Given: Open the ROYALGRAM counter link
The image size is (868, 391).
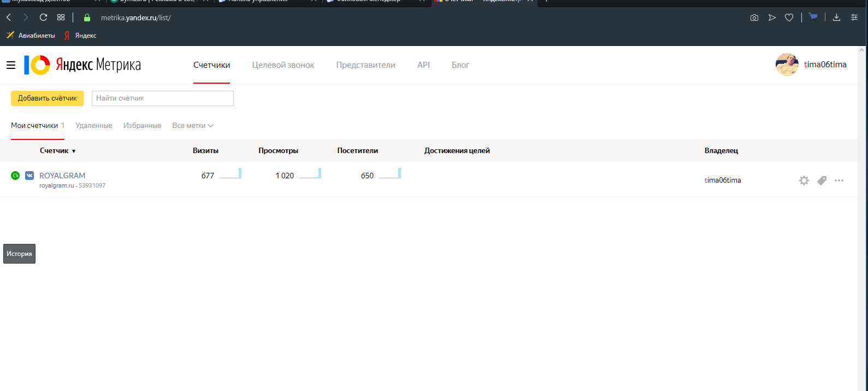Looking at the screenshot, I should point(62,176).
